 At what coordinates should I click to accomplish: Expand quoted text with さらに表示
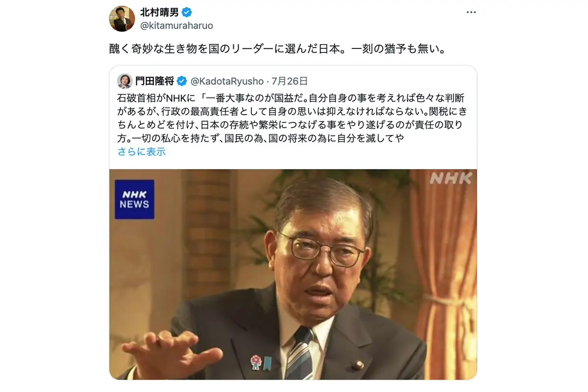(x=142, y=152)
